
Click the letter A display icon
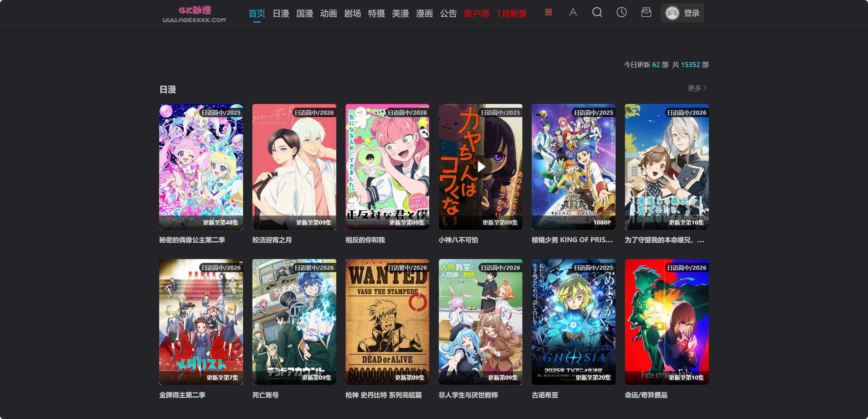pos(573,12)
